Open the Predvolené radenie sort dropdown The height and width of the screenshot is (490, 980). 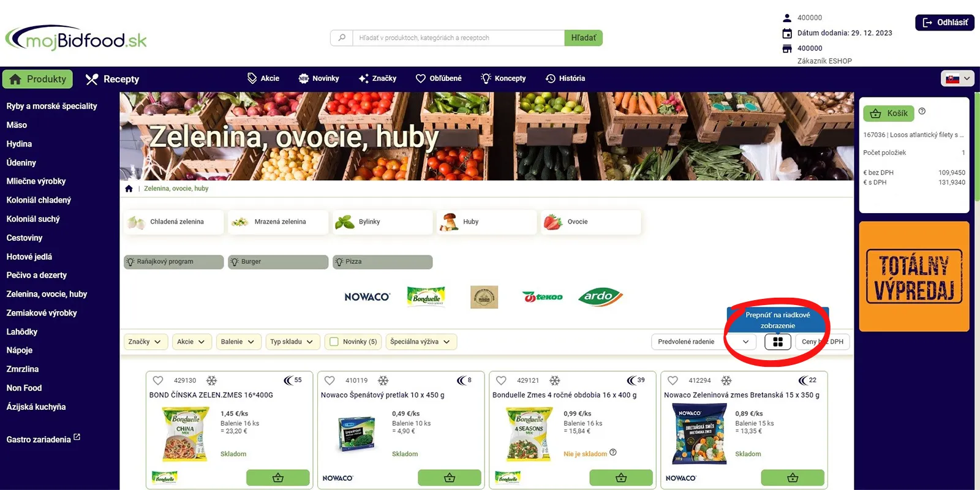pos(703,342)
